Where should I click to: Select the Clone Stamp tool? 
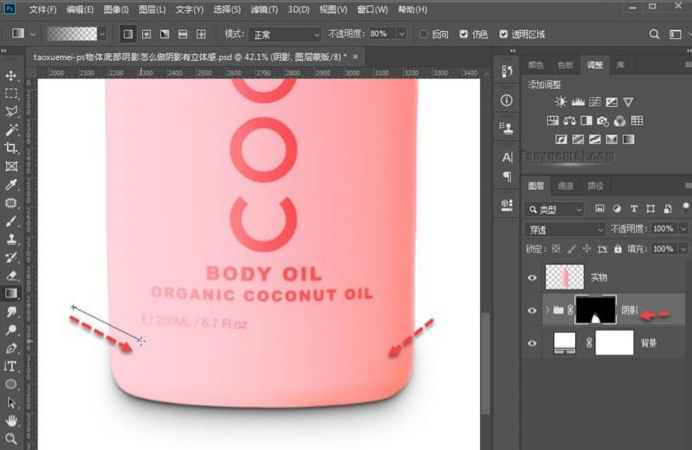pyautogui.click(x=11, y=239)
